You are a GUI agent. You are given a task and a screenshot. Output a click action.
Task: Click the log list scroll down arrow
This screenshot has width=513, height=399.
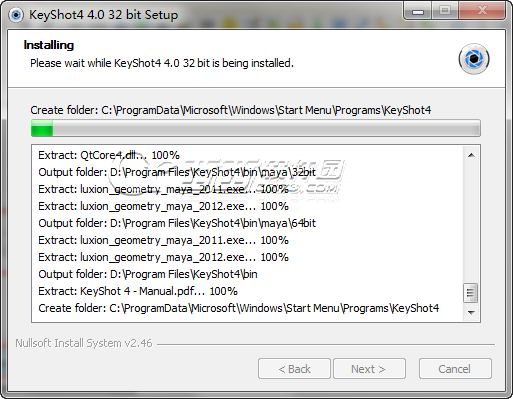pyautogui.click(x=471, y=312)
